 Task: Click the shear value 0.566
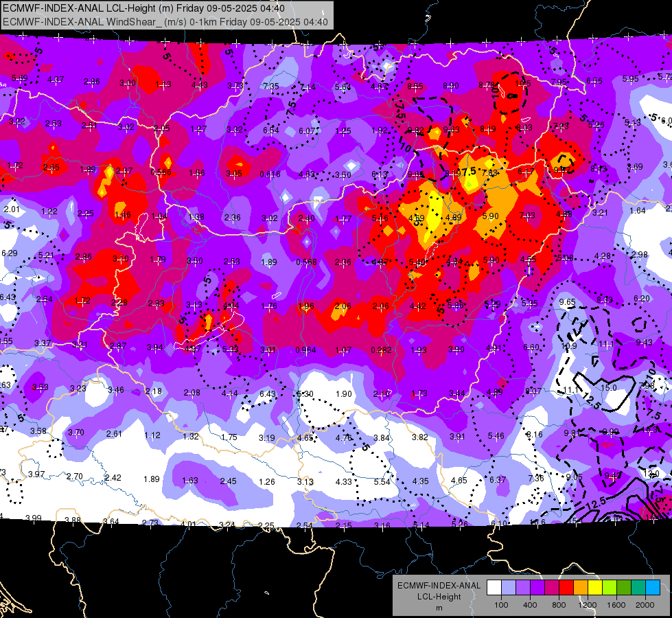161,172
